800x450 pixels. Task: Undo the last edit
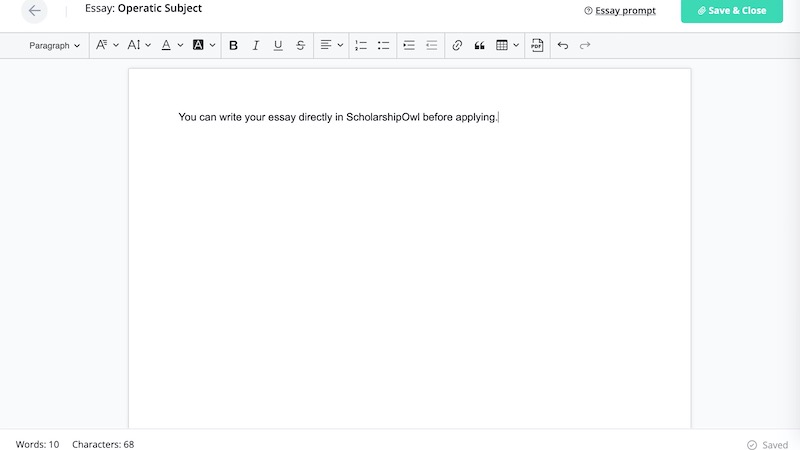pyautogui.click(x=562, y=45)
